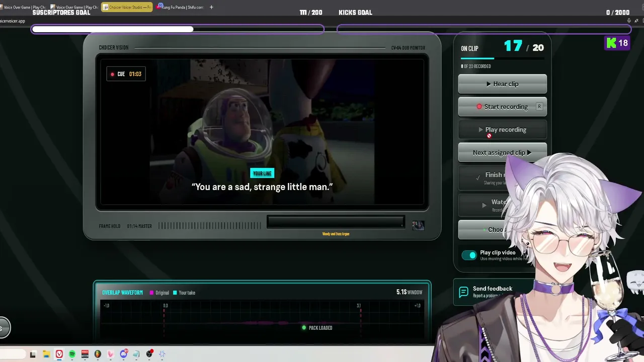Click the '8 of 20 recorded' status text
Screen dimensions: 644x362
[475, 66]
